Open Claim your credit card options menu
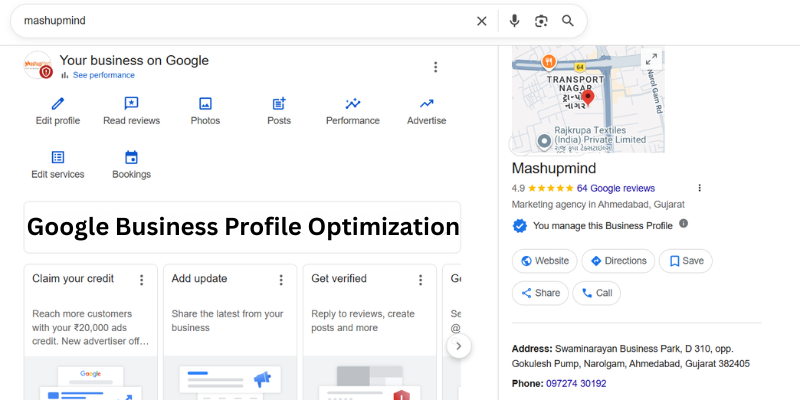 click(142, 280)
